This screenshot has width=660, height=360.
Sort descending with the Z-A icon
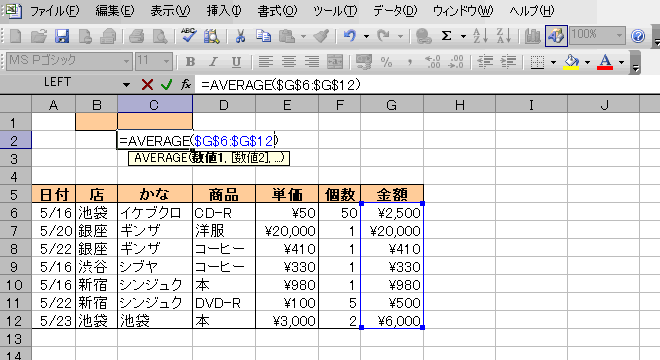(504, 36)
